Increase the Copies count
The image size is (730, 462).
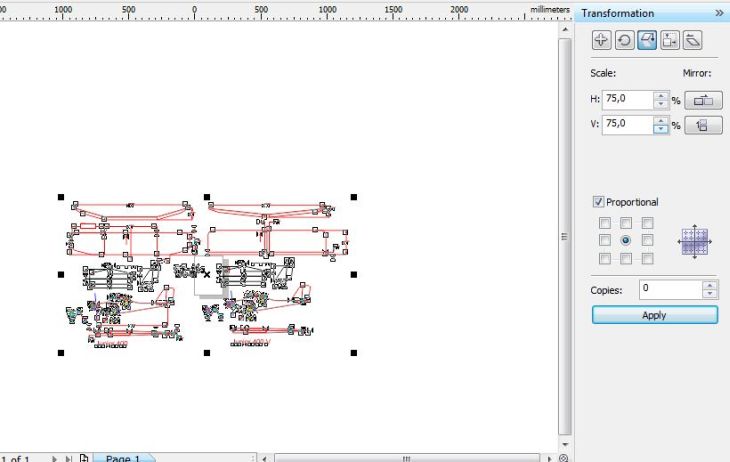(x=710, y=285)
